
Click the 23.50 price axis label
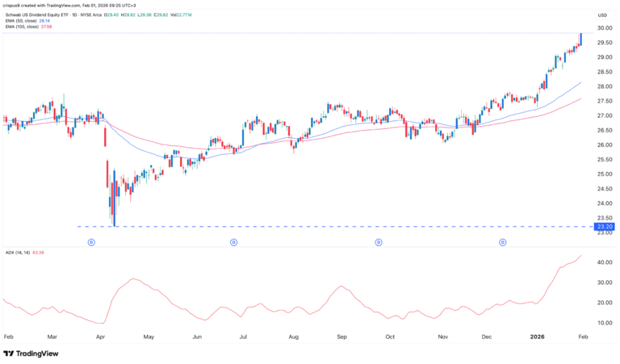point(605,218)
